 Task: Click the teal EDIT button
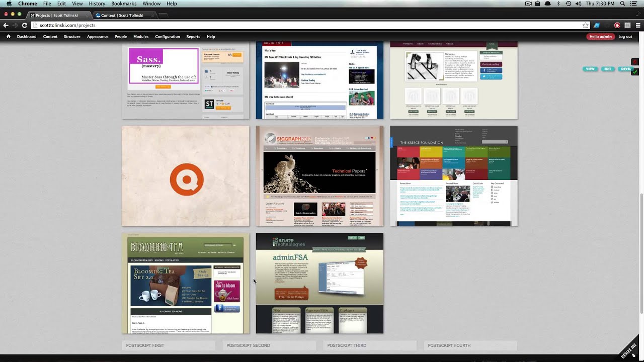click(608, 69)
